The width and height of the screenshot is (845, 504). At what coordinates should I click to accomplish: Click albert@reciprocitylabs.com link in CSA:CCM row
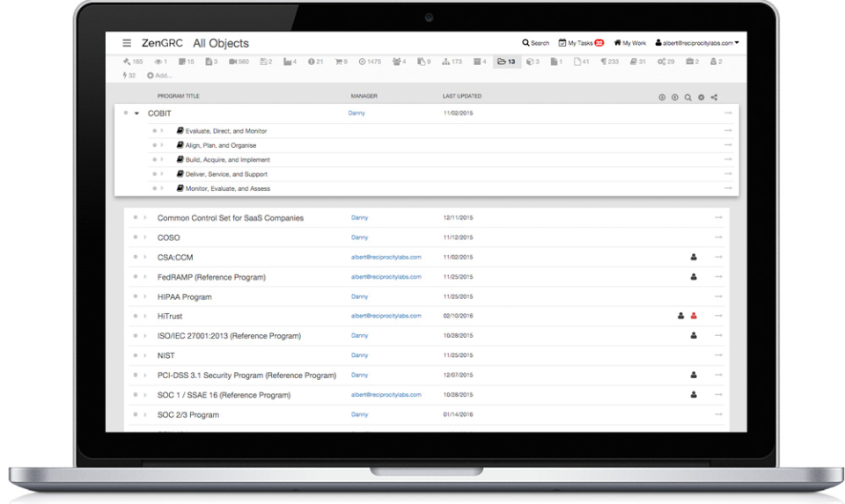[386, 257]
